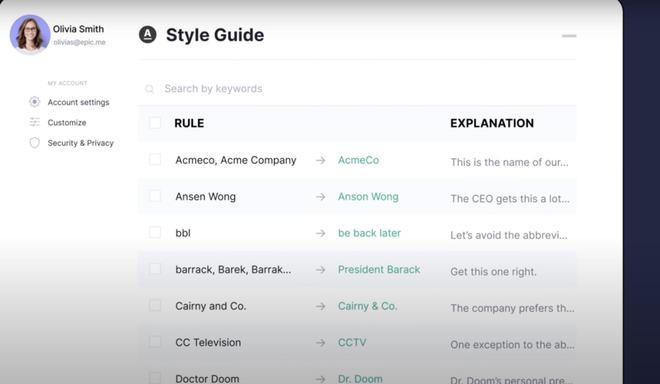Minimize the Style Guide panel with the dash

[x=569, y=36]
